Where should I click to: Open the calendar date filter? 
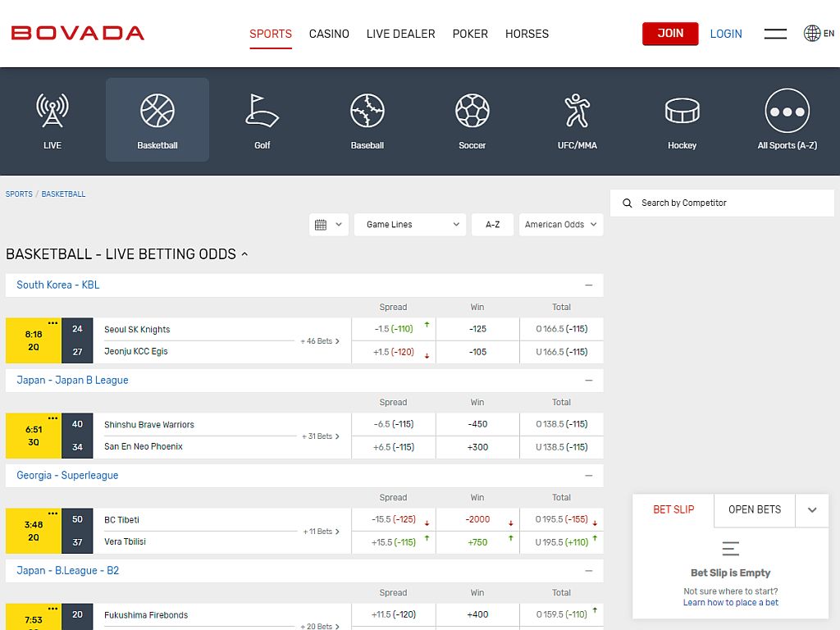[x=329, y=225]
